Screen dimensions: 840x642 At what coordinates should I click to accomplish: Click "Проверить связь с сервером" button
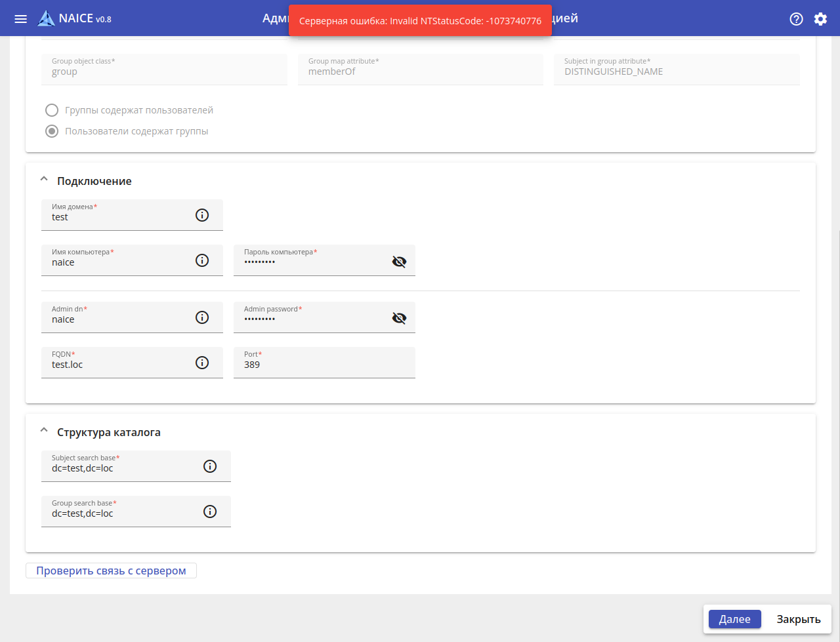[x=111, y=571]
